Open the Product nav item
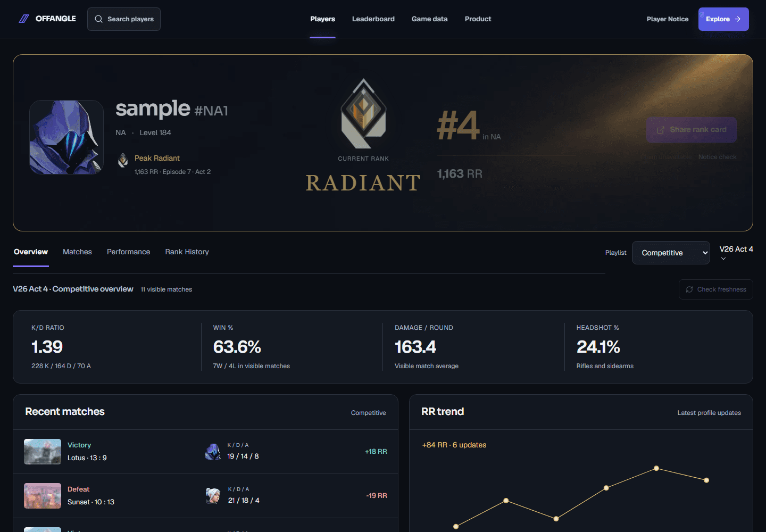The height and width of the screenshot is (532, 766). click(478, 19)
